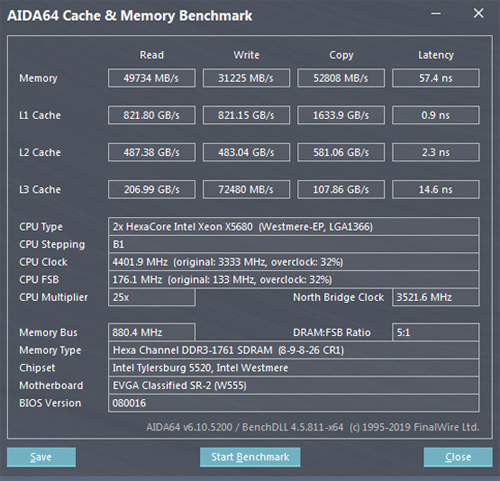Click the North Bridge Clock label

click(338, 297)
